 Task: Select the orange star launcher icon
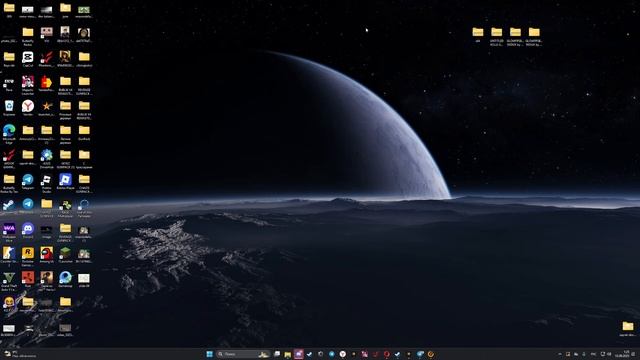point(47,106)
